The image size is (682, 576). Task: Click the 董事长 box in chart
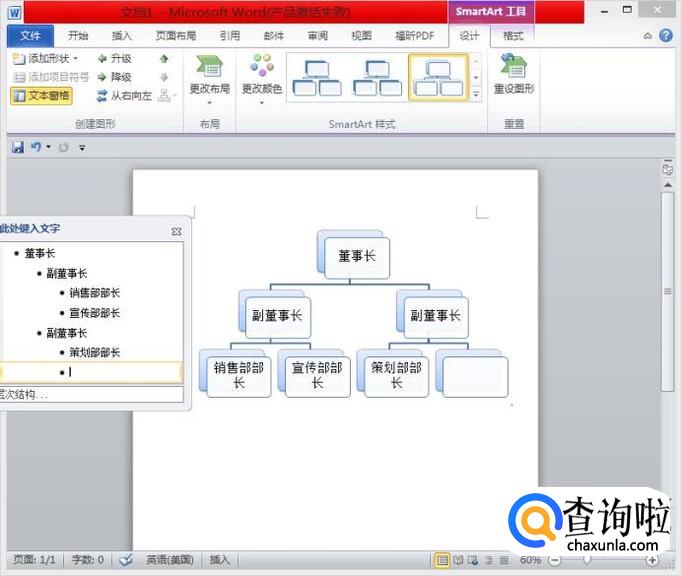coord(357,258)
